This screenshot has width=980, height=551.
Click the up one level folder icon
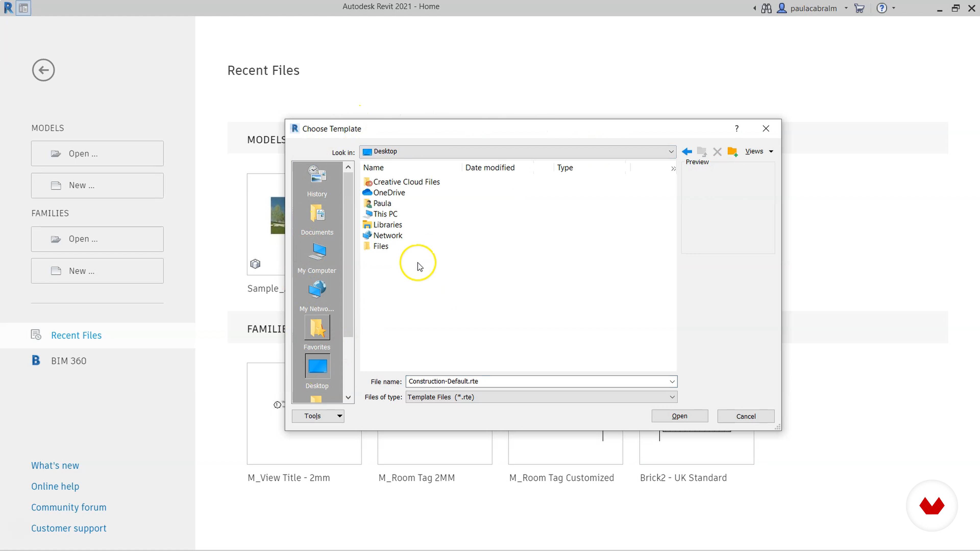(x=702, y=151)
